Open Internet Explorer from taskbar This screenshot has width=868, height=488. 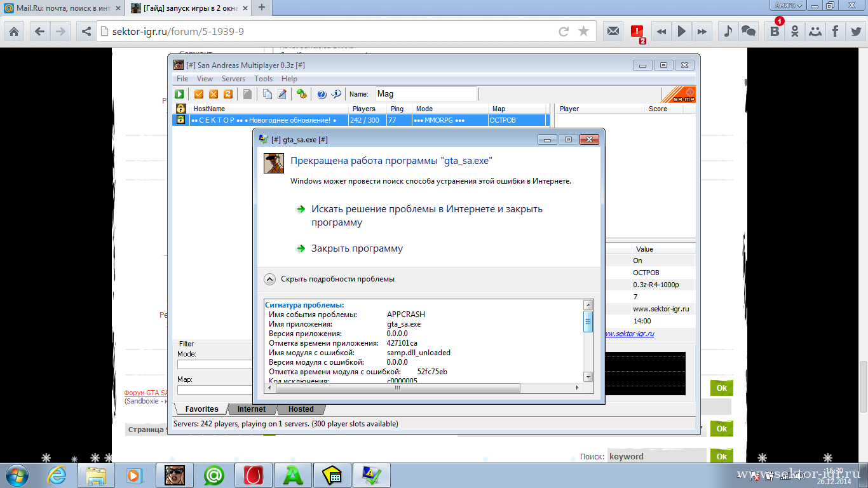[58, 475]
